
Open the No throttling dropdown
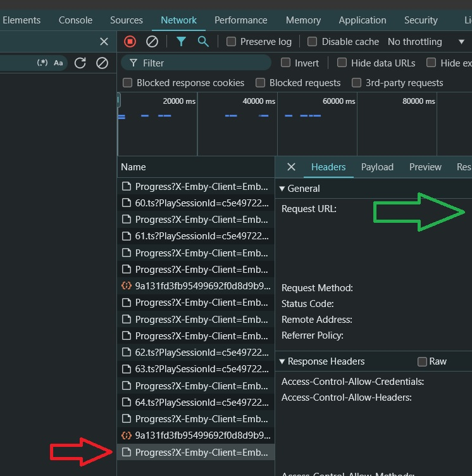(x=426, y=42)
